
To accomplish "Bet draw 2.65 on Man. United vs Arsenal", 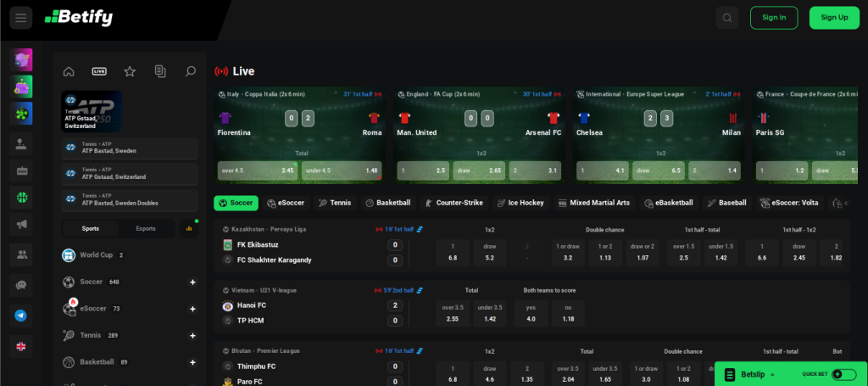I will pos(479,171).
